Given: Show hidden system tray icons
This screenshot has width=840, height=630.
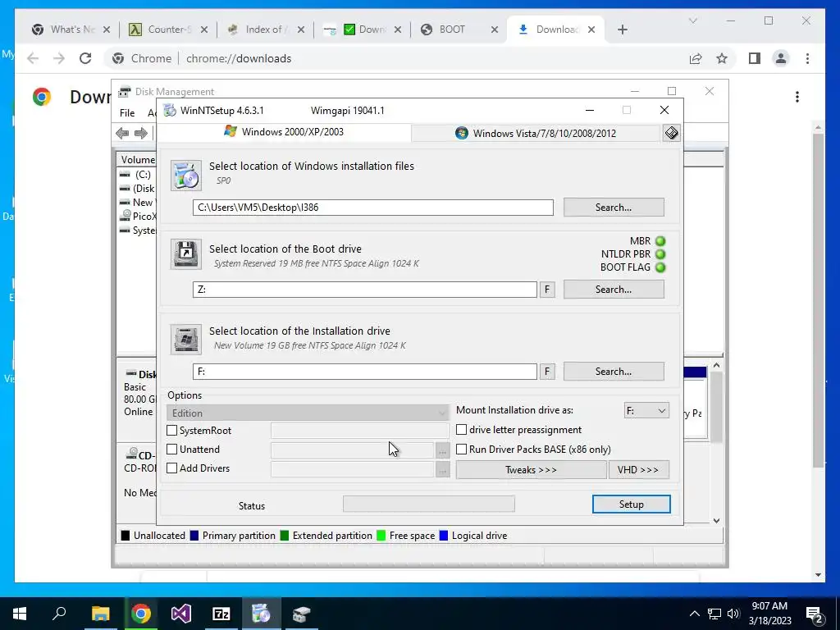Looking at the screenshot, I should pos(694,614).
